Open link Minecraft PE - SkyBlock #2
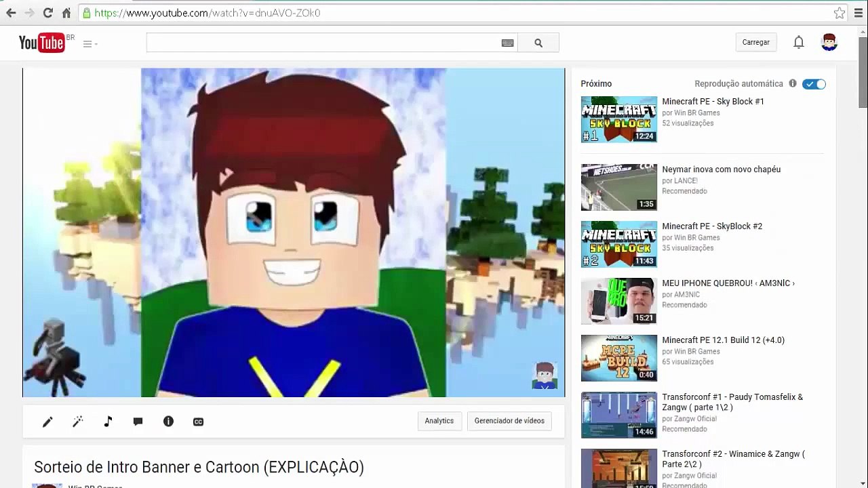This screenshot has height=488, width=868. coord(712,226)
